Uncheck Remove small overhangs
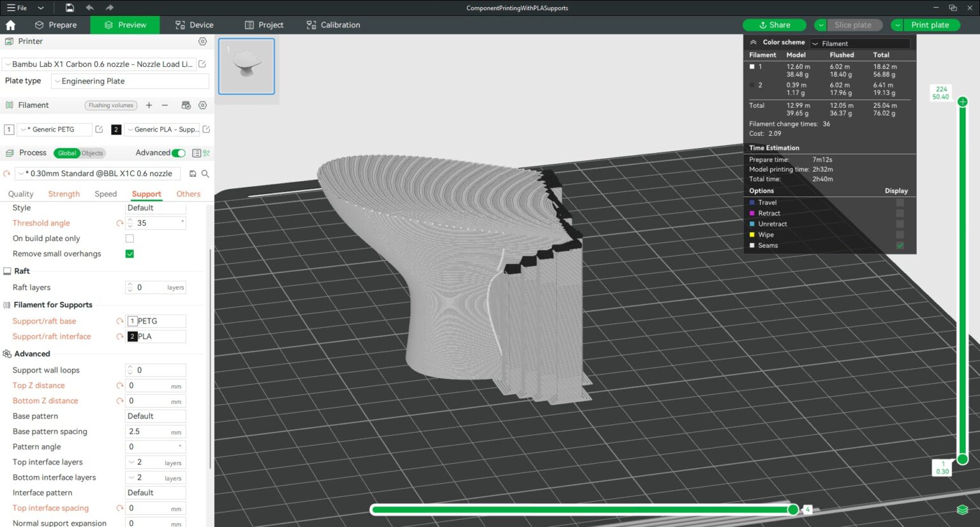The width and height of the screenshot is (980, 527). 130,253
